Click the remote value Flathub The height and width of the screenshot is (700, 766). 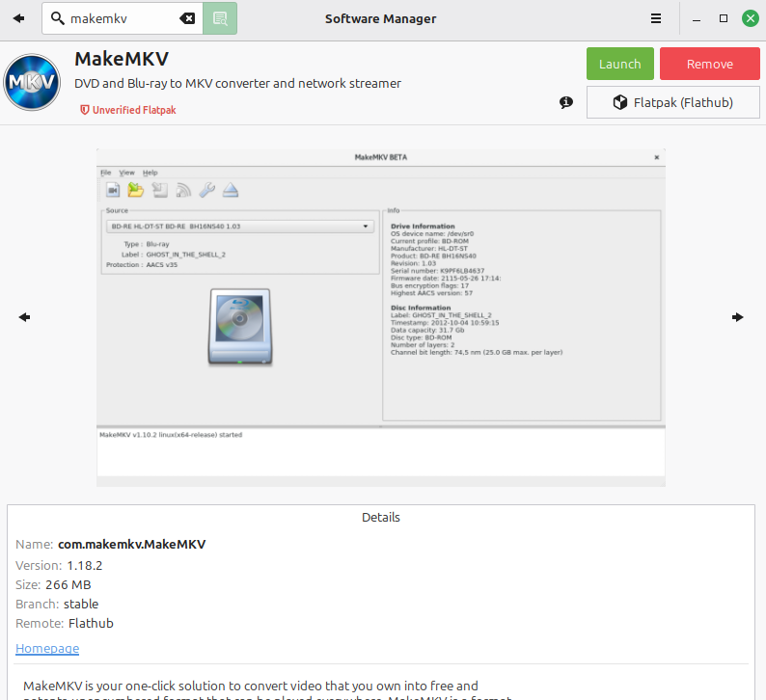point(91,624)
